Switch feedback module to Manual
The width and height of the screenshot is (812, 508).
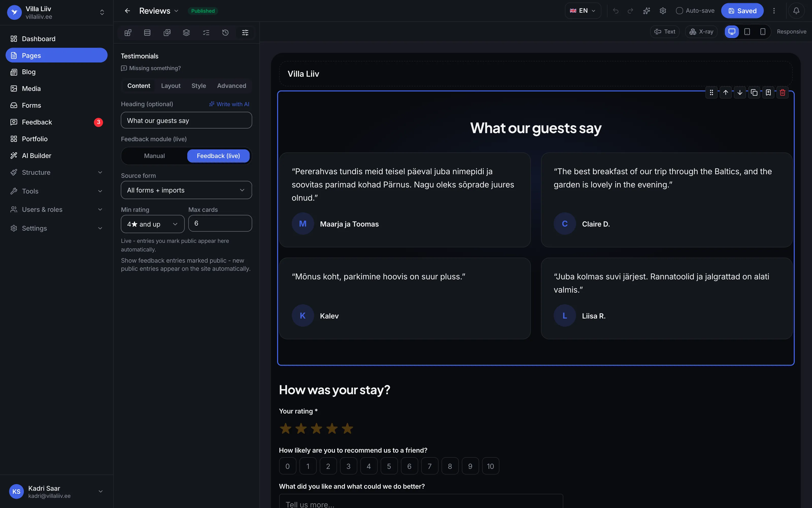pos(154,156)
